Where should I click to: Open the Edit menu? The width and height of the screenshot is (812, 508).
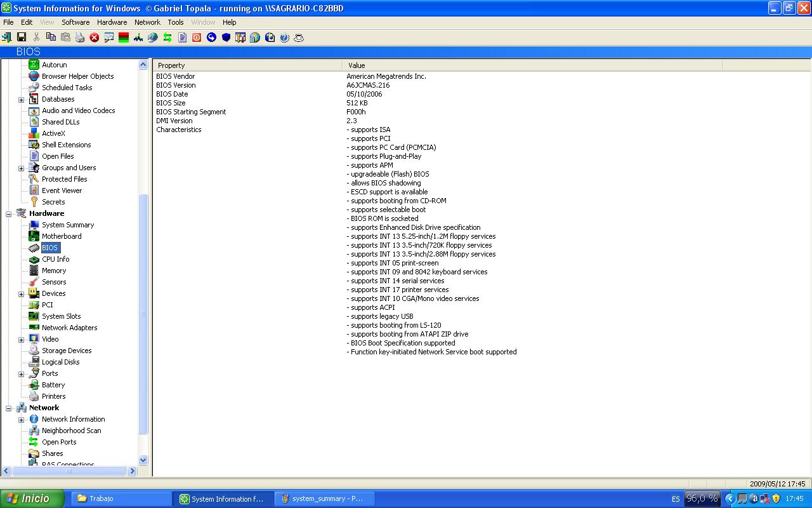coord(27,22)
